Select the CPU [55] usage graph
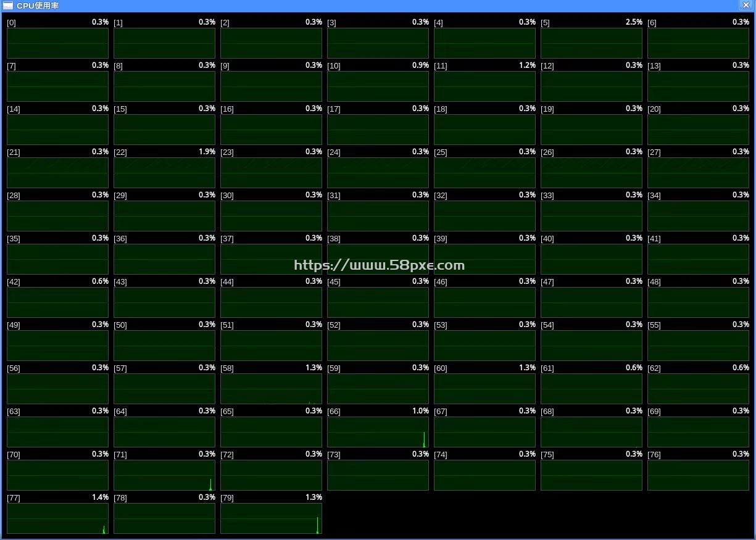This screenshot has height=540, width=756. 698,346
